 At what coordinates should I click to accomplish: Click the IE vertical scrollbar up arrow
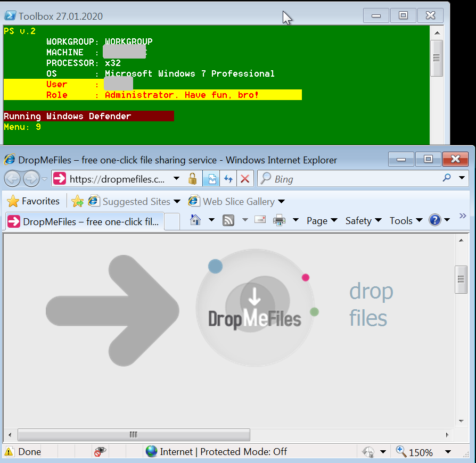tap(461, 241)
